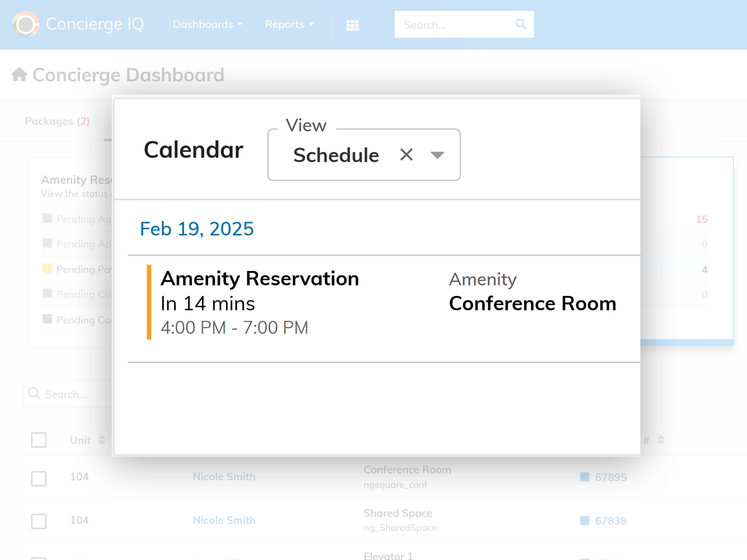Expand the Reports dropdown menu
747x560 pixels.
point(289,24)
